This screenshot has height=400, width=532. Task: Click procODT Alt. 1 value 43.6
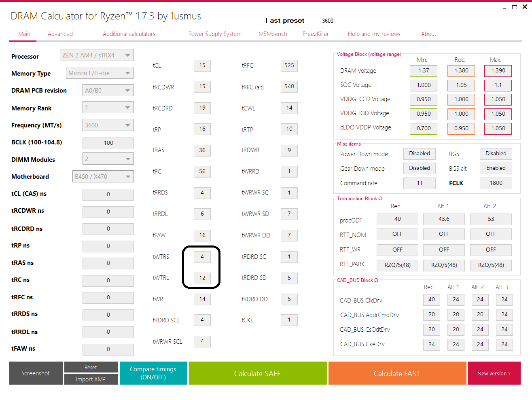tap(444, 219)
